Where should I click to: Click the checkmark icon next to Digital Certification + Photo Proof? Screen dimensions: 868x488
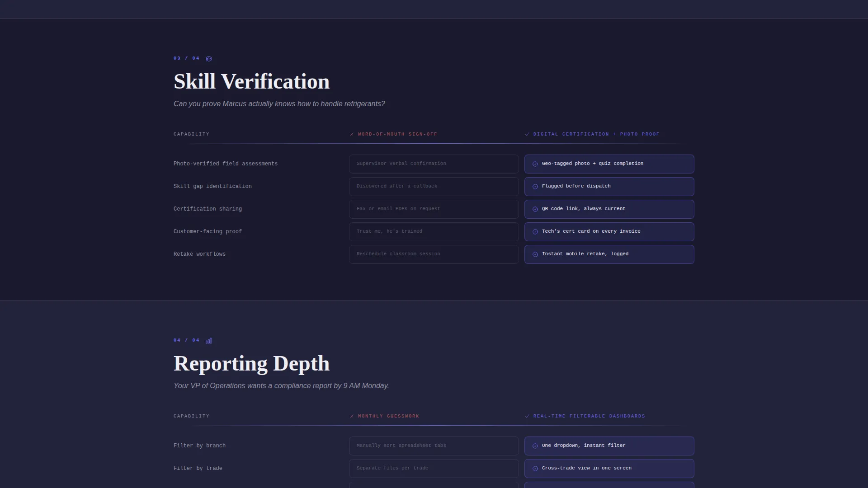(527, 134)
